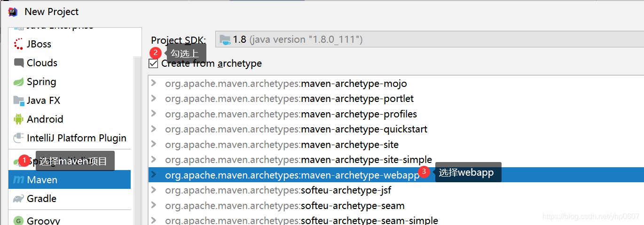644x225 pixels.
Task: Toggle the Create from archetype checkbox
Action: 153,63
